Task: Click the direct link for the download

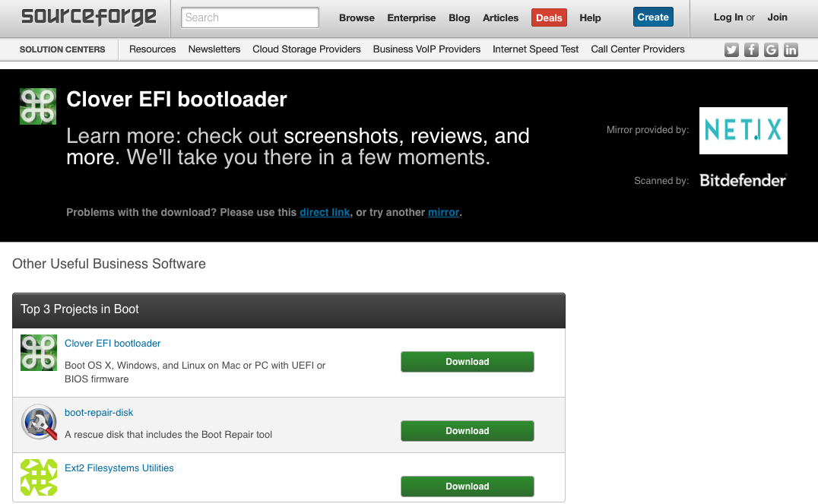Action: click(x=325, y=212)
